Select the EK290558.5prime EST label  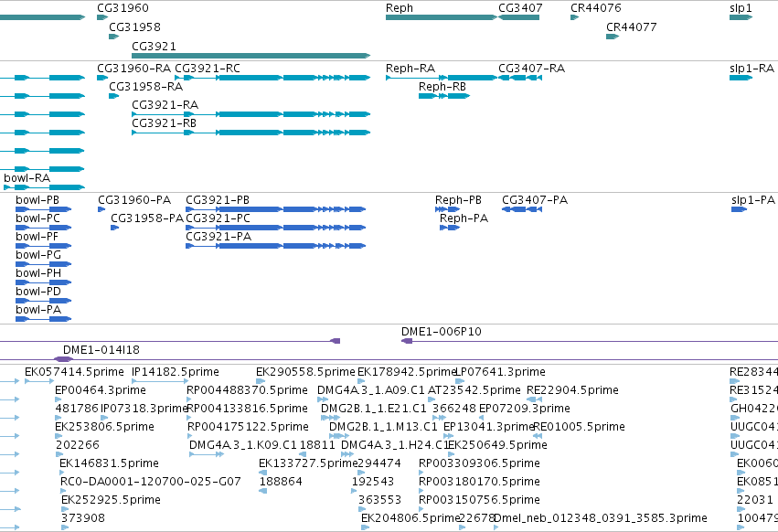305,372
